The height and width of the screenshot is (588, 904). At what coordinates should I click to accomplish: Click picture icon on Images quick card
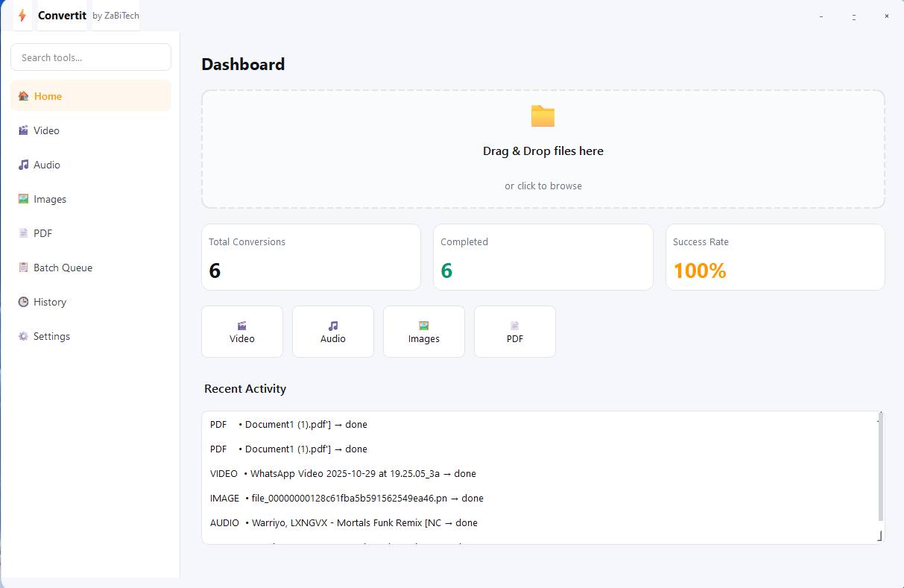(x=424, y=326)
